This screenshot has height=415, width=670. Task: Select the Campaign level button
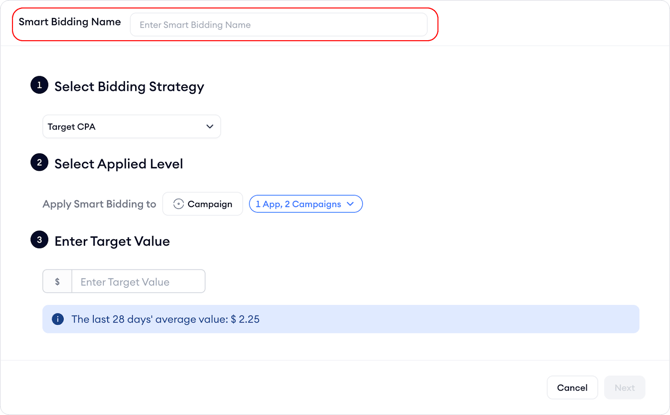(203, 204)
